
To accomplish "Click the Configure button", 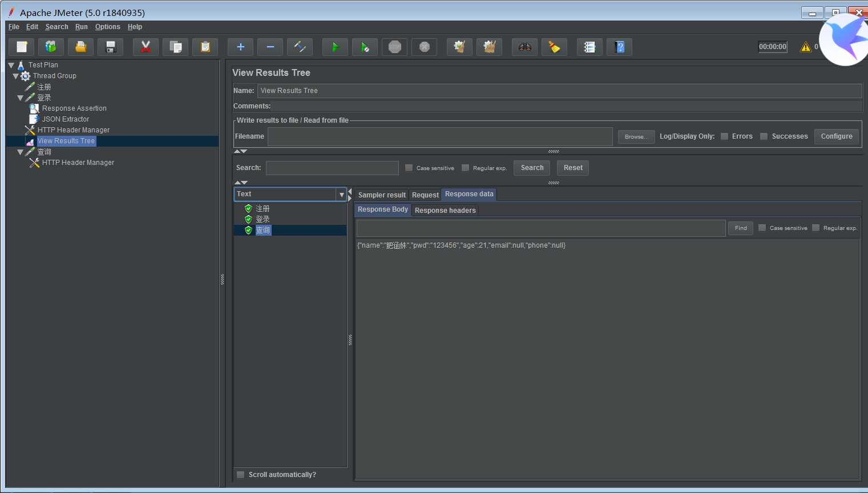I will [x=837, y=136].
